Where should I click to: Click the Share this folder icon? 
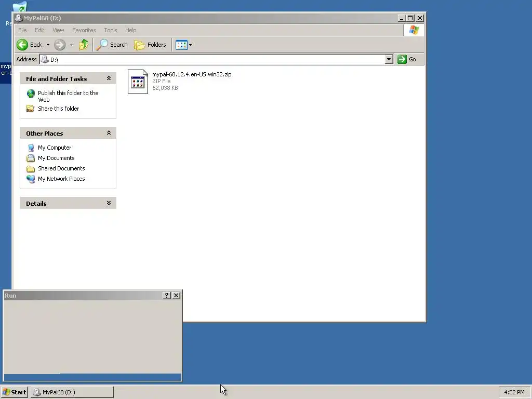coord(31,109)
